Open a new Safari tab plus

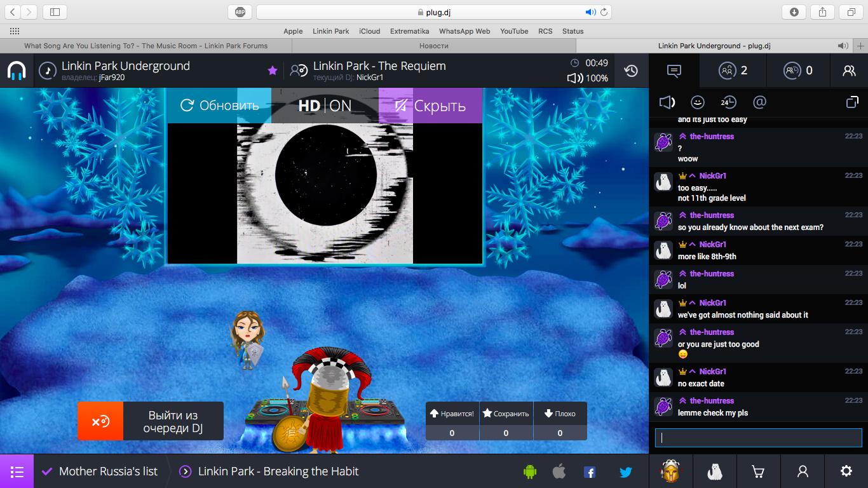pyautogui.click(x=861, y=46)
